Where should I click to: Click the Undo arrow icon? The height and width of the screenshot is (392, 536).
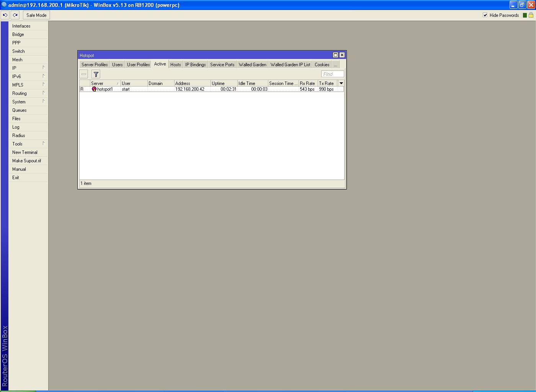5,15
